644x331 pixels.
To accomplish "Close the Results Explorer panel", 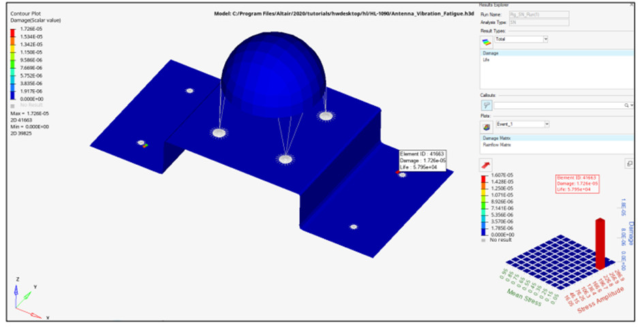I will [632, 3].
